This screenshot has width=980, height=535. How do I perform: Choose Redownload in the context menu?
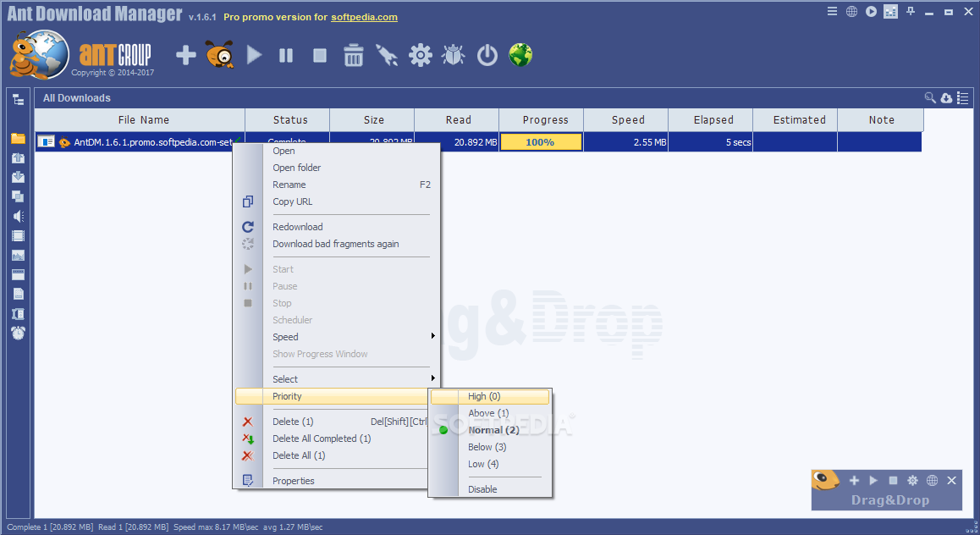(x=338, y=227)
